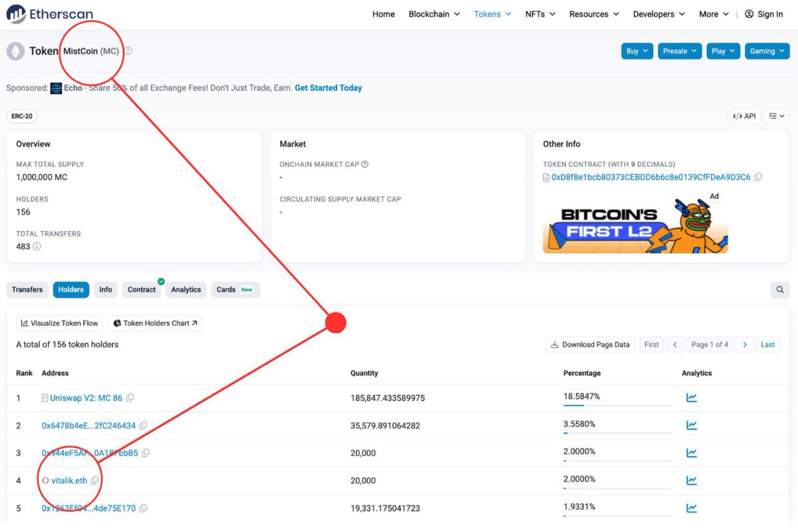Select the Holders tab
Screen dimensions: 798x532
tap(71, 290)
